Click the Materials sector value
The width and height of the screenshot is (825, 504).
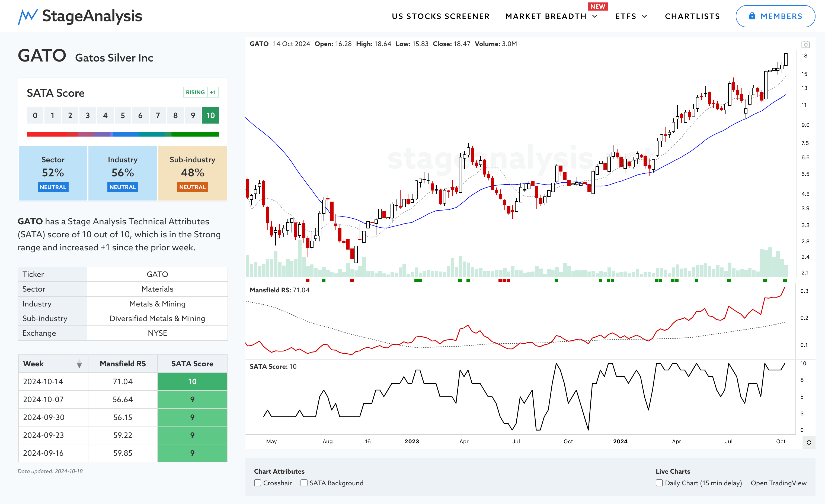coord(157,289)
